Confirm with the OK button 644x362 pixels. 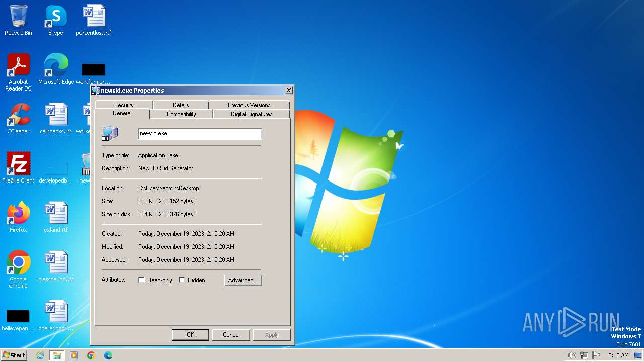(190, 335)
